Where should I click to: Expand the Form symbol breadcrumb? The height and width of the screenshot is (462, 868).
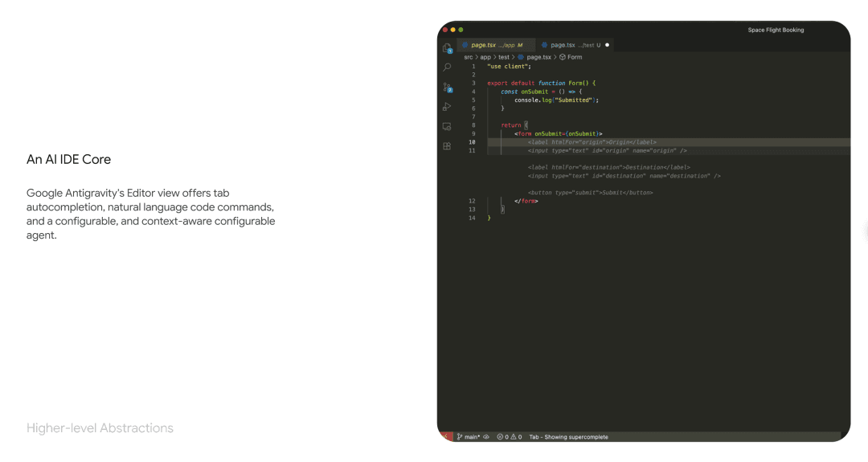pyautogui.click(x=574, y=57)
